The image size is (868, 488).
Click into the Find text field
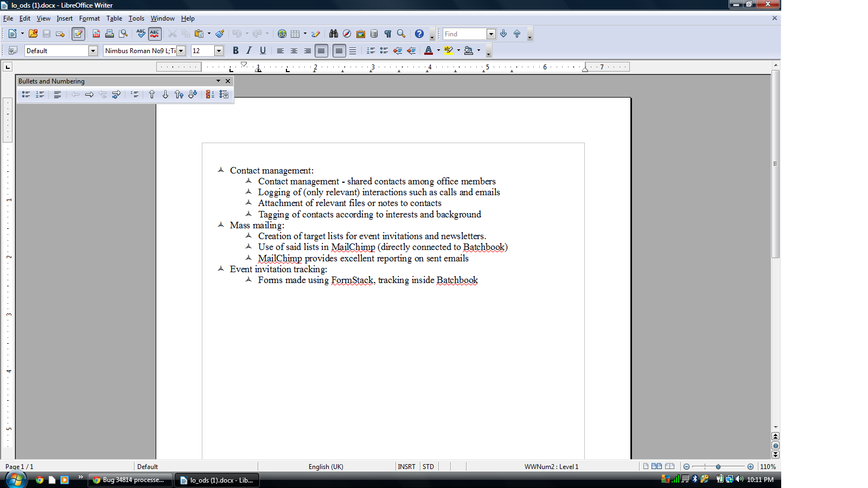pos(464,34)
